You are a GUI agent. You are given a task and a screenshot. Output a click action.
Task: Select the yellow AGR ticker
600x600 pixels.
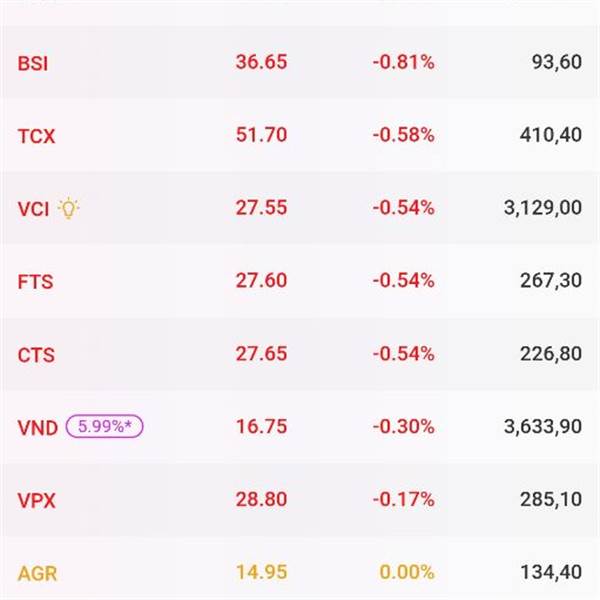(38, 573)
